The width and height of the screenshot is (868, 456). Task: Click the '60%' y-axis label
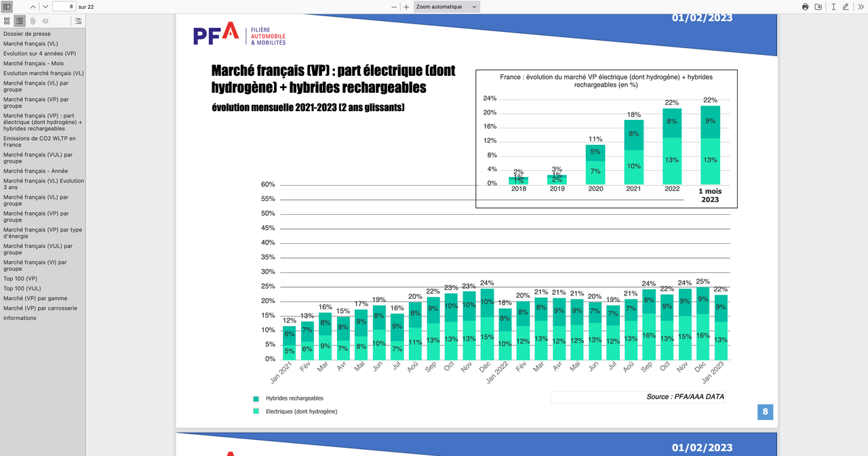coord(268,184)
